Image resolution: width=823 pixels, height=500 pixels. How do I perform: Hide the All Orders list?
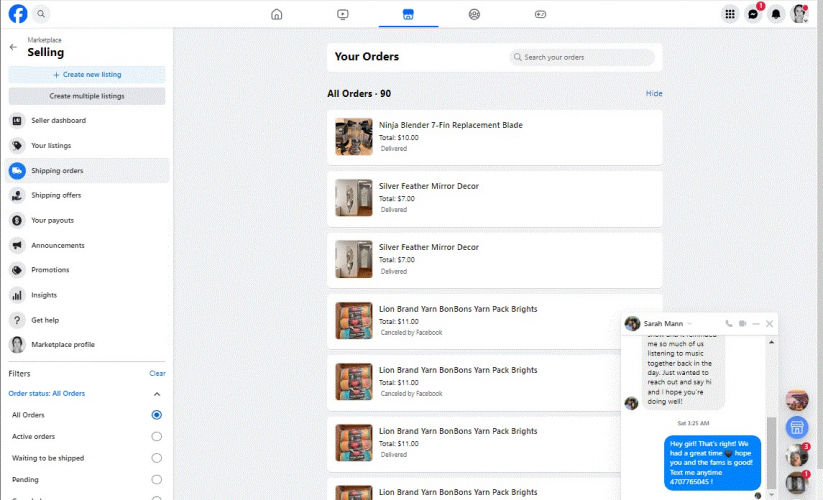(x=654, y=93)
